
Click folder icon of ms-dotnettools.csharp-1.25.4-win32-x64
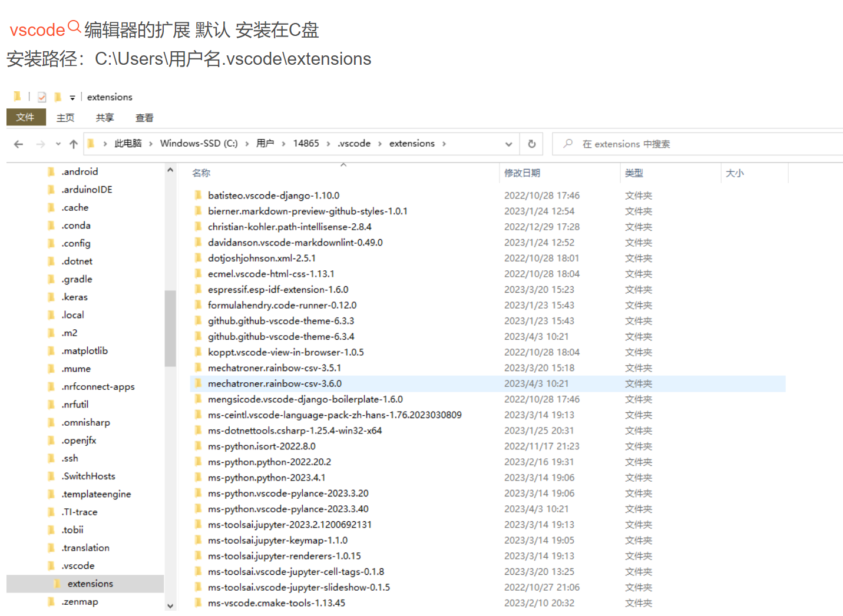tap(199, 430)
